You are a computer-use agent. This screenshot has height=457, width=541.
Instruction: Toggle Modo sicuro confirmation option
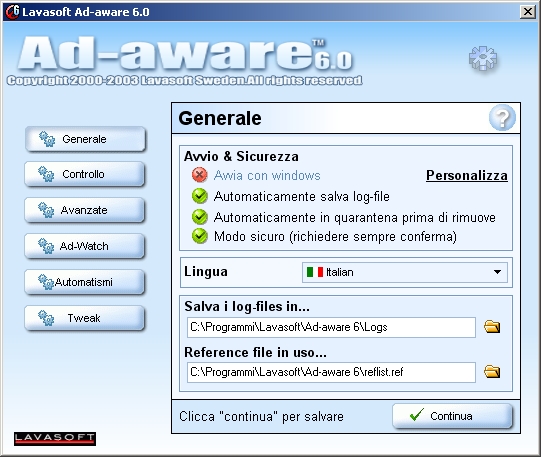click(x=199, y=236)
